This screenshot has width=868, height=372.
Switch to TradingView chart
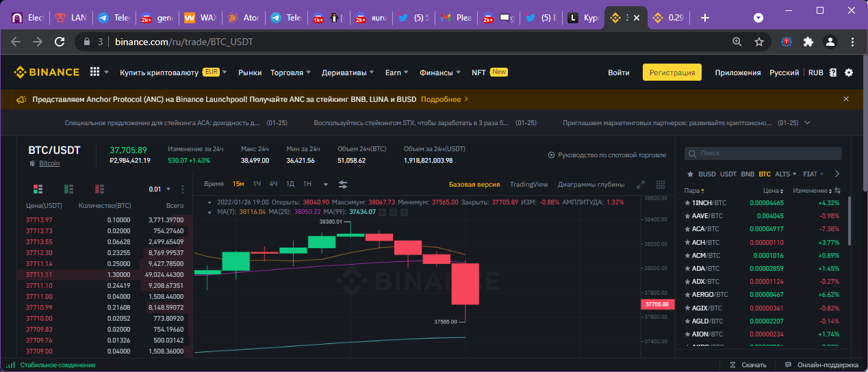pyautogui.click(x=528, y=184)
